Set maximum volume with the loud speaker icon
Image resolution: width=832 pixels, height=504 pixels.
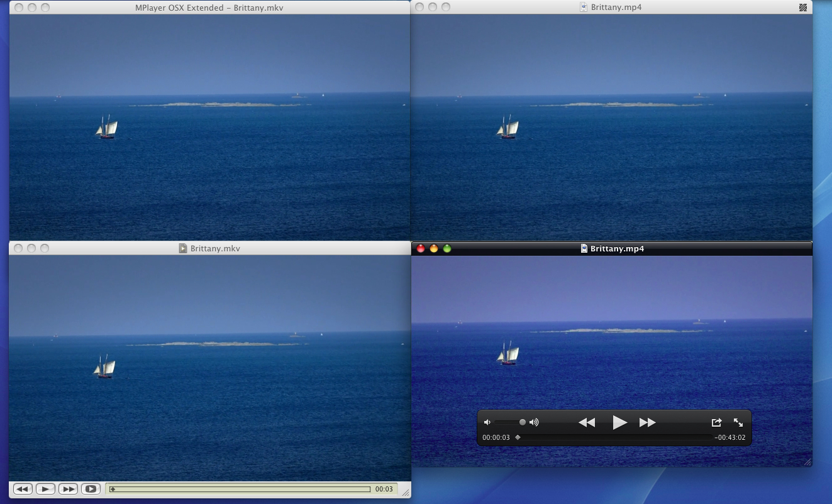(534, 422)
